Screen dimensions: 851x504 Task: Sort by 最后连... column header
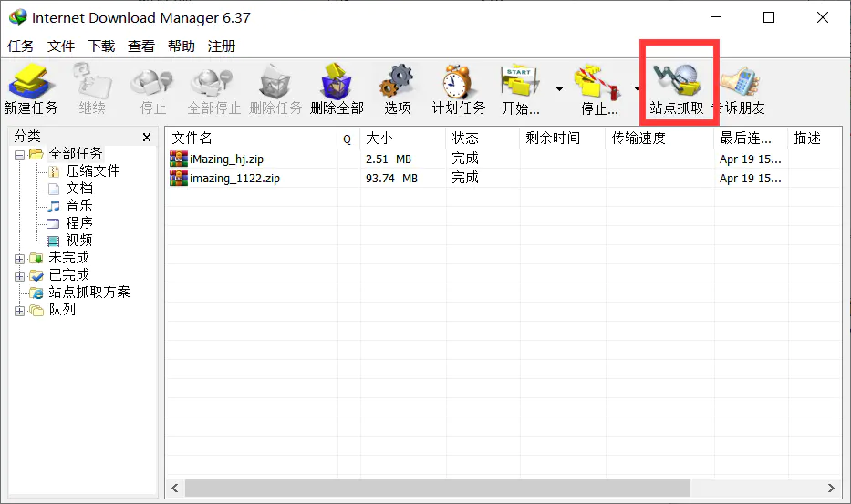click(751, 138)
